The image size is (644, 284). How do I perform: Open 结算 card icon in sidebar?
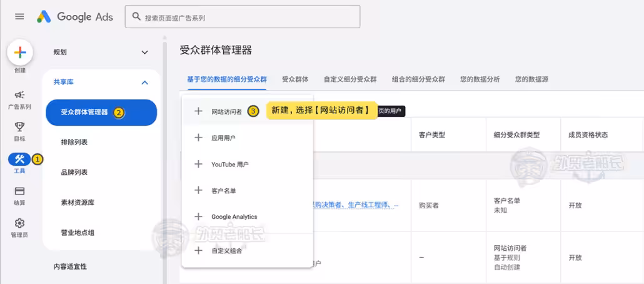[20, 191]
